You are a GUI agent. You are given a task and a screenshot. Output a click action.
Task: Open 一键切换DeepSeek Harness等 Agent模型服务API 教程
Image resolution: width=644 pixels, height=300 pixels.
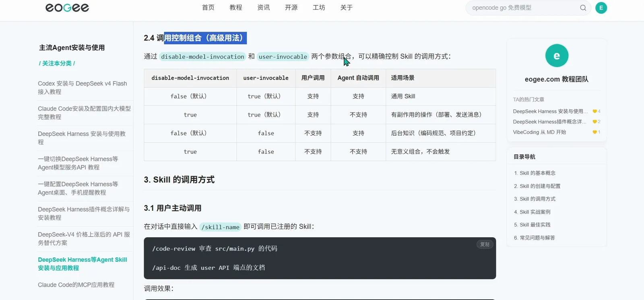click(78, 163)
